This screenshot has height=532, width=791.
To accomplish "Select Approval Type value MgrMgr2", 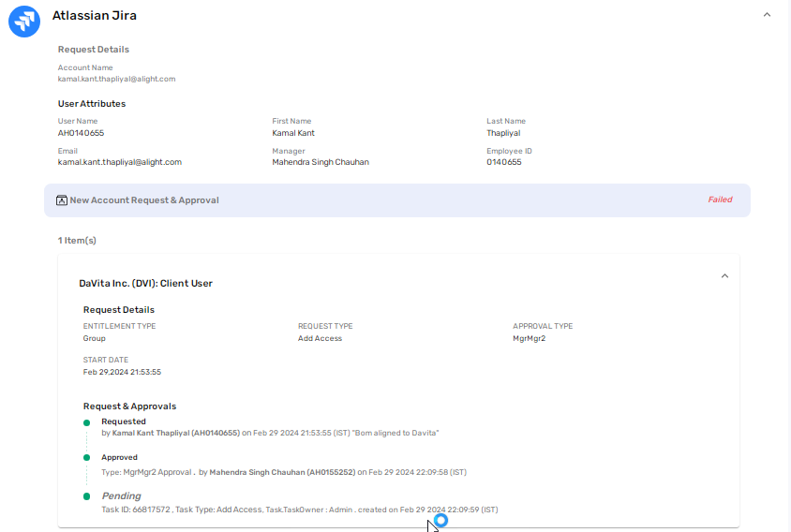I will tap(530, 338).
